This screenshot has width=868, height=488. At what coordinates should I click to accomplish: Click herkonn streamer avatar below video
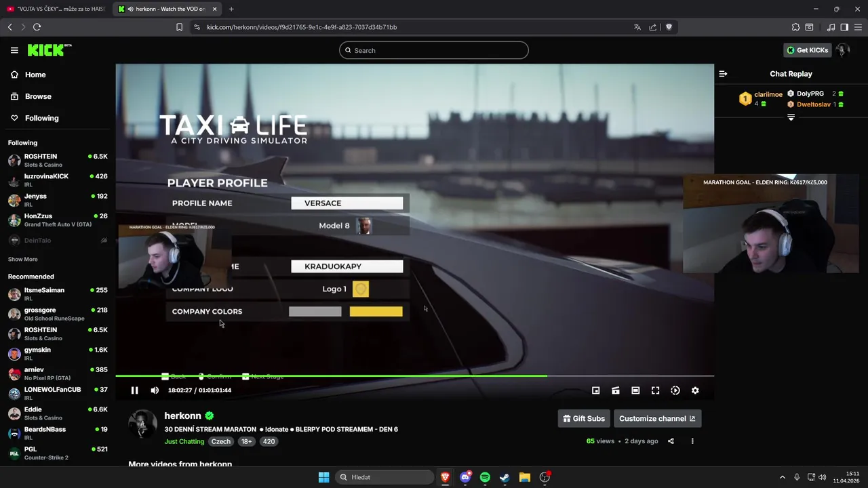tap(142, 424)
